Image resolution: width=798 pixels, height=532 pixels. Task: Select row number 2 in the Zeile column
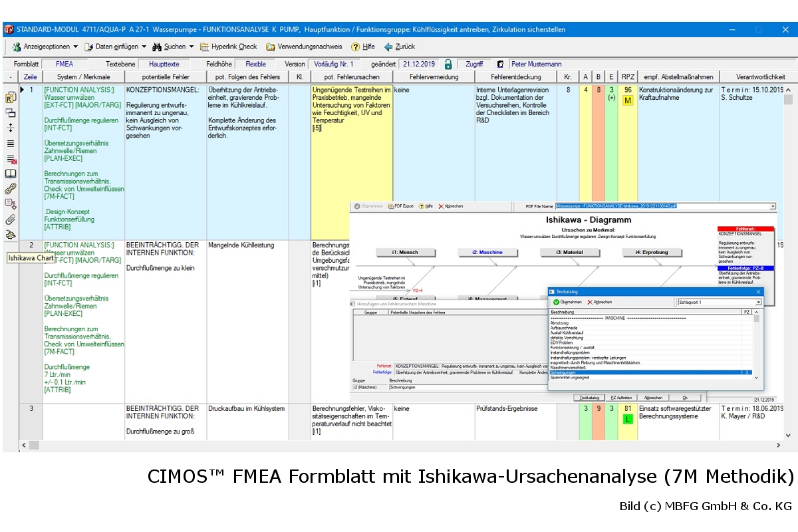pos(31,245)
